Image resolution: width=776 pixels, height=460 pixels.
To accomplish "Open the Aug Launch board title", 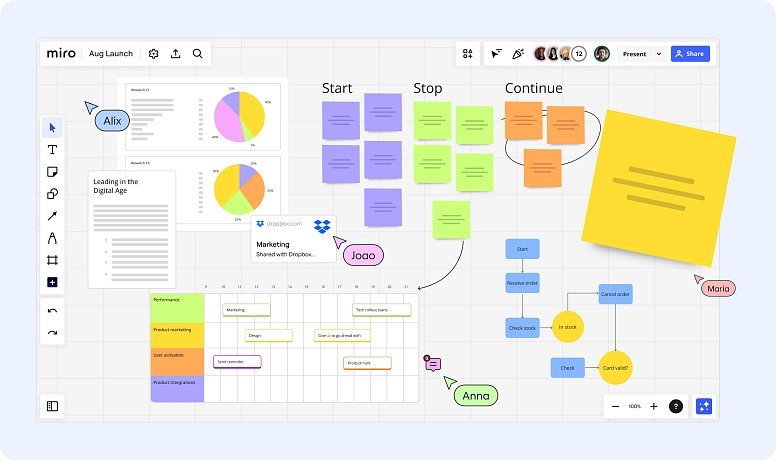I will pos(109,54).
